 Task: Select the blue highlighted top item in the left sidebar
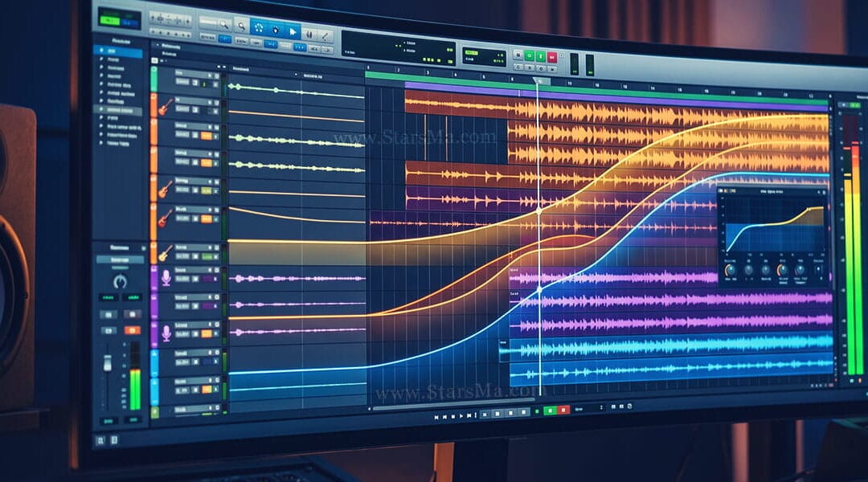click(x=120, y=51)
